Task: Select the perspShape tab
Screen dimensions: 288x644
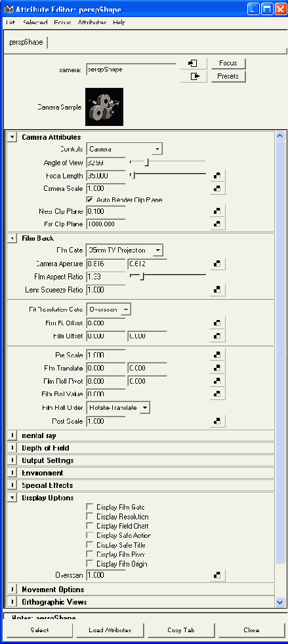Action: click(x=26, y=43)
